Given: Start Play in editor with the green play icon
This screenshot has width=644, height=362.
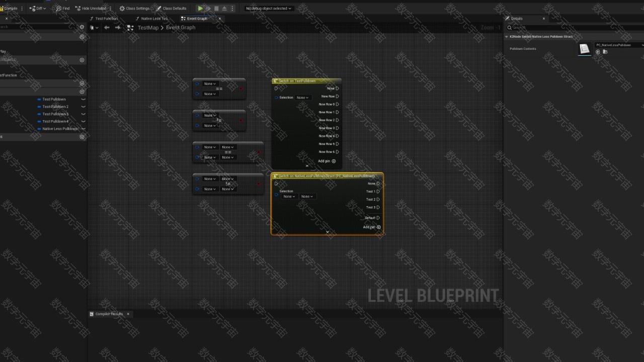Looking at the screenshot, I should [200, 8].
